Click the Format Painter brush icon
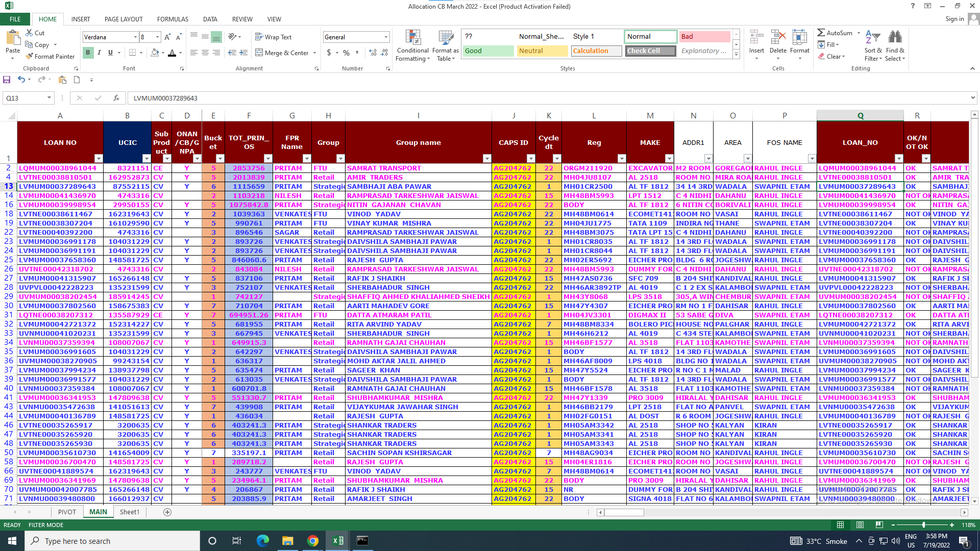Image resolution: width=980 pixels, height=551 pixels. point(30,57)
